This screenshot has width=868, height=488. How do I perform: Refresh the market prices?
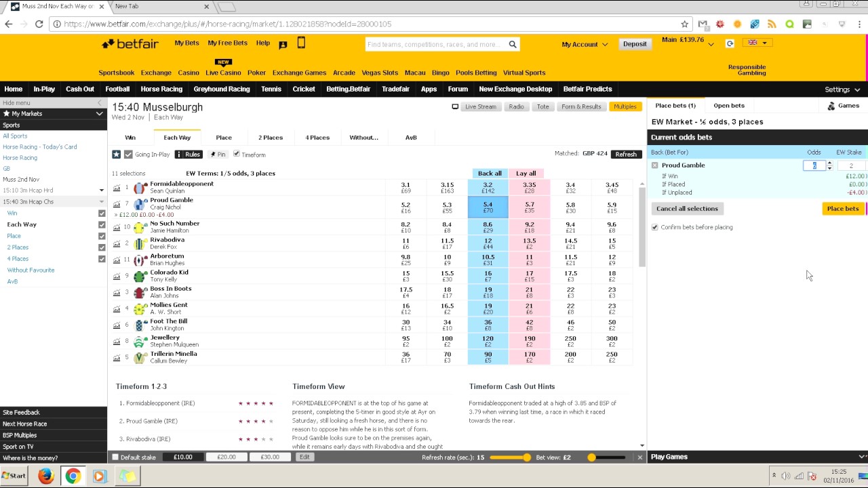626,155
